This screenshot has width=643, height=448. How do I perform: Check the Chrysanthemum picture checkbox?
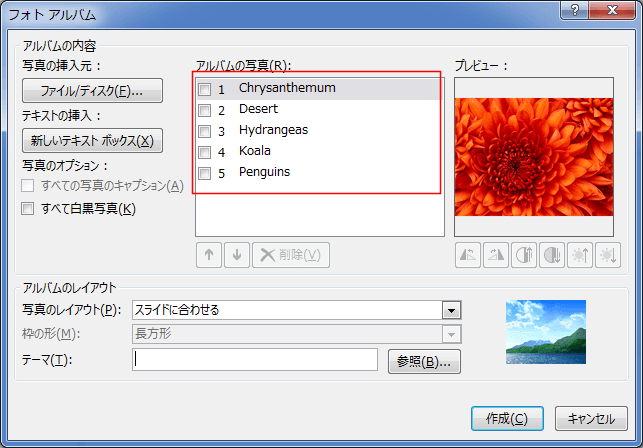(x=204, y=89)
